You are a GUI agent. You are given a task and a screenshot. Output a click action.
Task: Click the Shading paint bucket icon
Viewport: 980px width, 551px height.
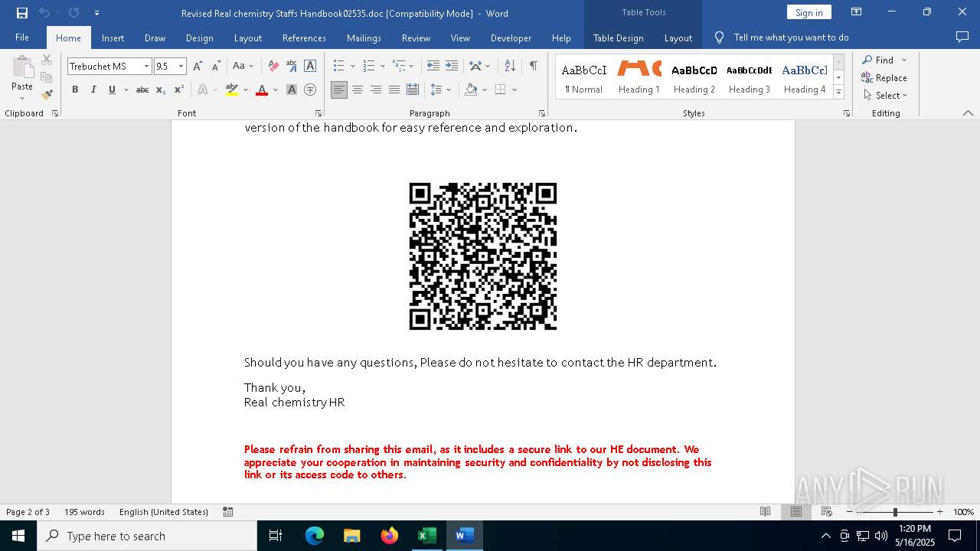[x=471, y=90]
